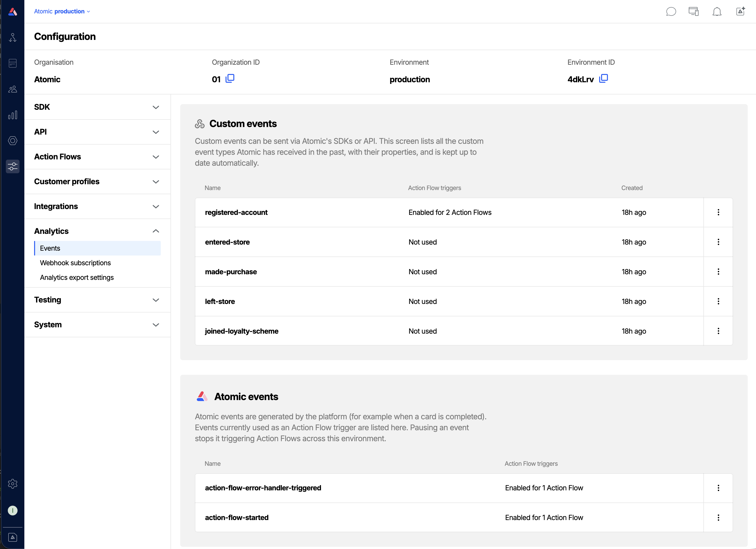This screenshot has width=756, height=549.
Task: Click the Configuration page heading
Action: click(x=65, y=37)
